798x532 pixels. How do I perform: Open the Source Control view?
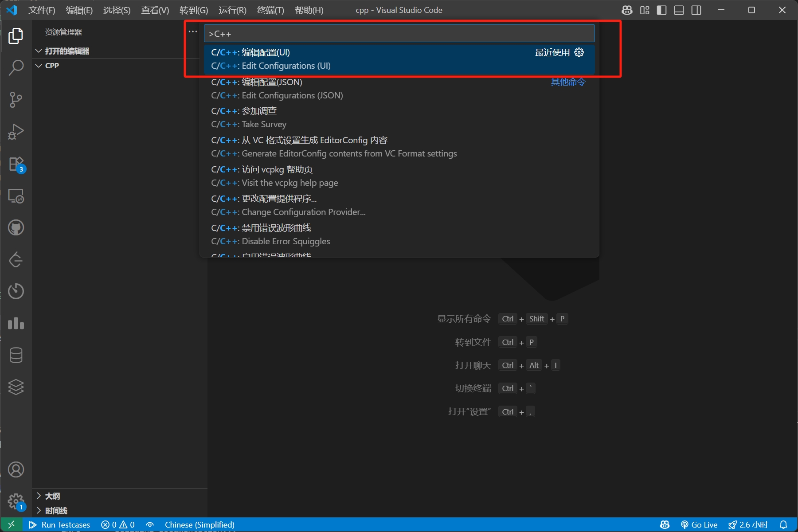click(16, 99)
